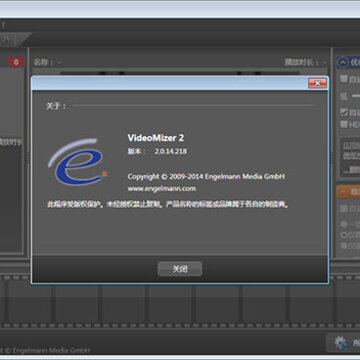The width and height of the screenshot is (360, 360).
Task: Click the red counter badge showing 0
Action: point(16,62)
